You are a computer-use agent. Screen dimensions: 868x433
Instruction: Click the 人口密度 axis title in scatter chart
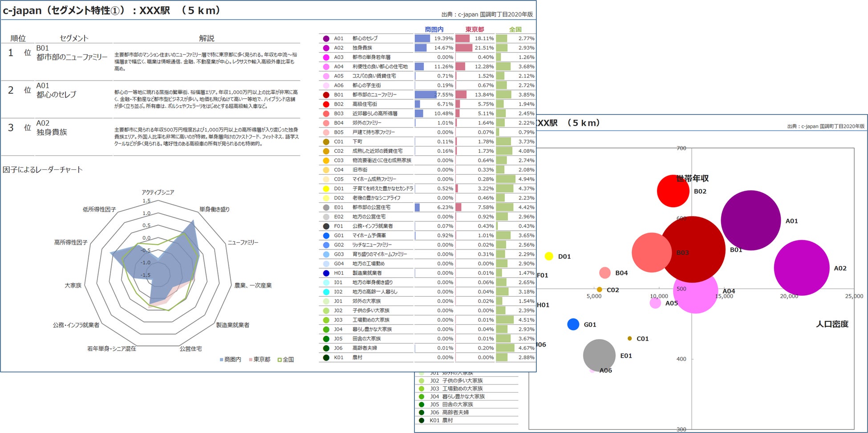click(832, 324)
